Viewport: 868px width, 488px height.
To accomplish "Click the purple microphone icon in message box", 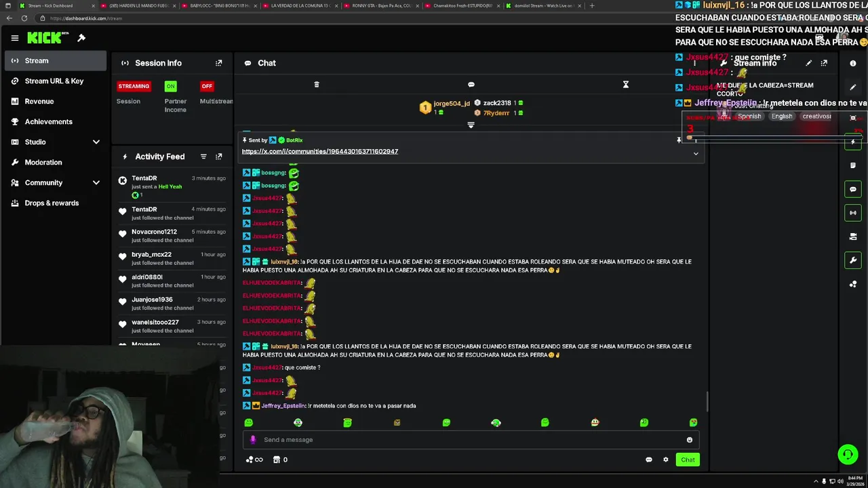I will [x=253, y=440].
